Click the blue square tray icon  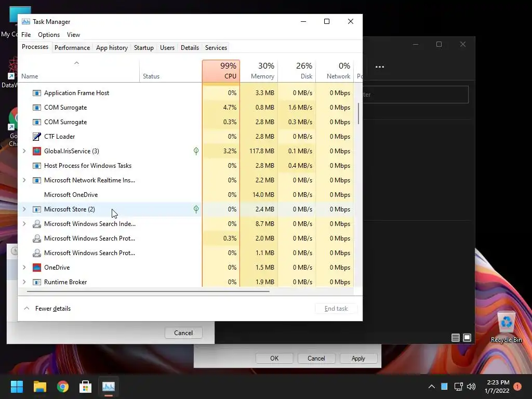tap(444, 387)
